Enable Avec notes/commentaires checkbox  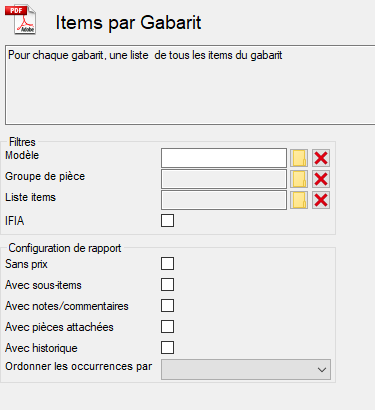167,306
